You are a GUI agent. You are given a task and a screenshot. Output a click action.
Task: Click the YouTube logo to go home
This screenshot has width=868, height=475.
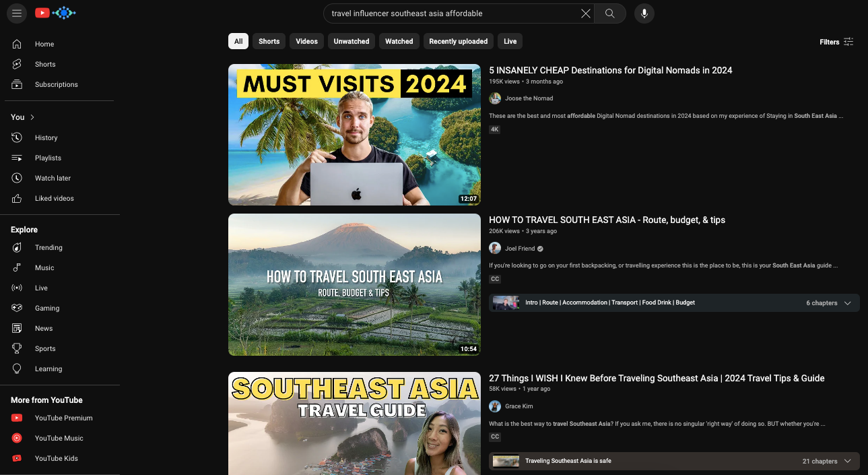coord(42,13)
